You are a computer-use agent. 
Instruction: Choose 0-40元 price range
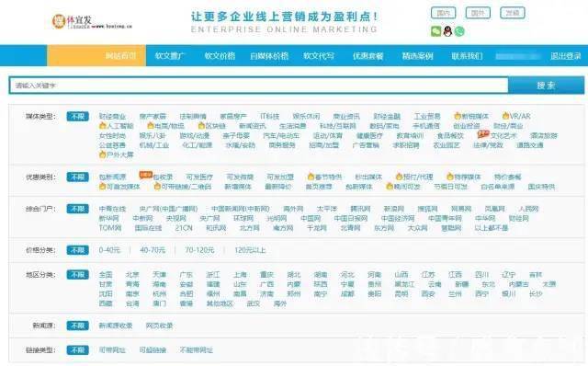(109, 250)
